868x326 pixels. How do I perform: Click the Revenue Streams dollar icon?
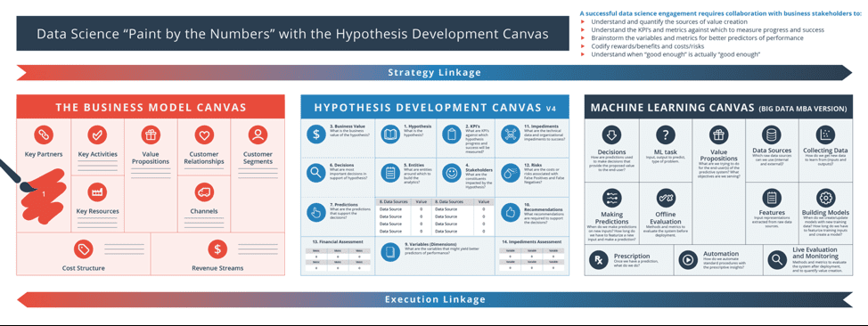tap(217, 249)
